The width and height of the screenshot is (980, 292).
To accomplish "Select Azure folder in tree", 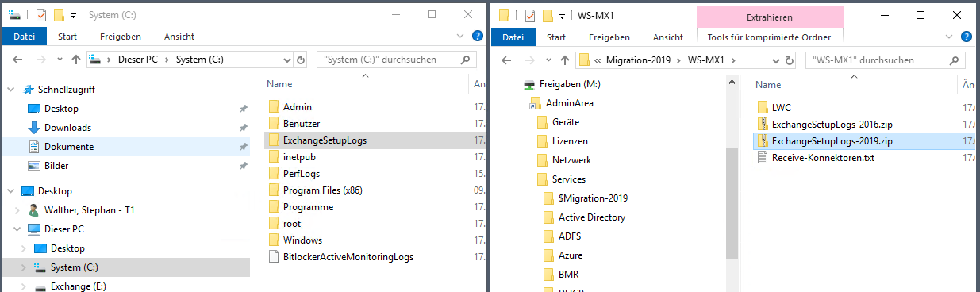I will pyautogui.click(x=571, y=255).
